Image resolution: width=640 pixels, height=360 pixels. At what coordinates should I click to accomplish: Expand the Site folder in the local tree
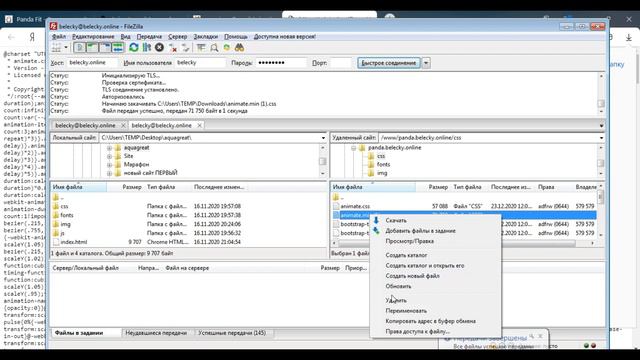[x=109, y=156]
